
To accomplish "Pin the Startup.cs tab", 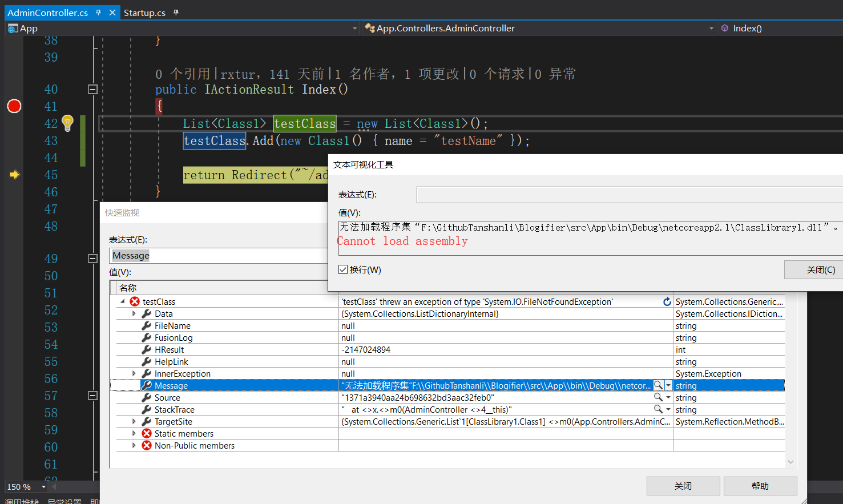I will point(176,13).
